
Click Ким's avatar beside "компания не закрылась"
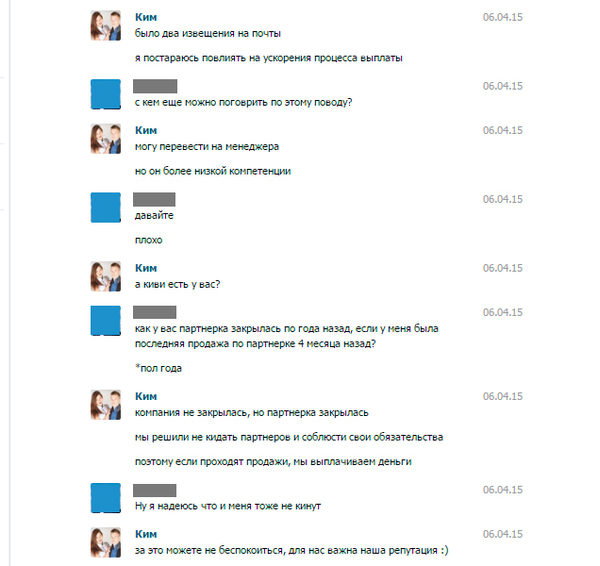(x=106, y=404)
